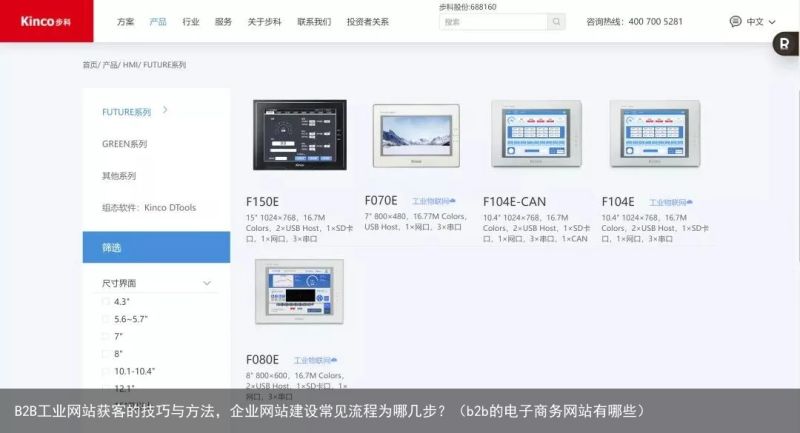Click the F104E product title

click(x=618, y=202)
